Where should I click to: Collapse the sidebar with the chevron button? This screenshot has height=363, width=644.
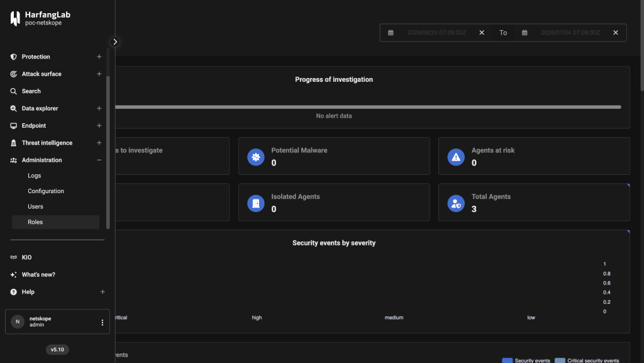point(115,42)
